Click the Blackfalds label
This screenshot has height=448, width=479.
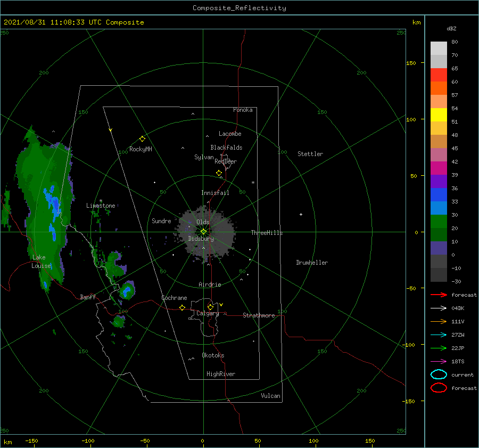click(x=226, y=148)
